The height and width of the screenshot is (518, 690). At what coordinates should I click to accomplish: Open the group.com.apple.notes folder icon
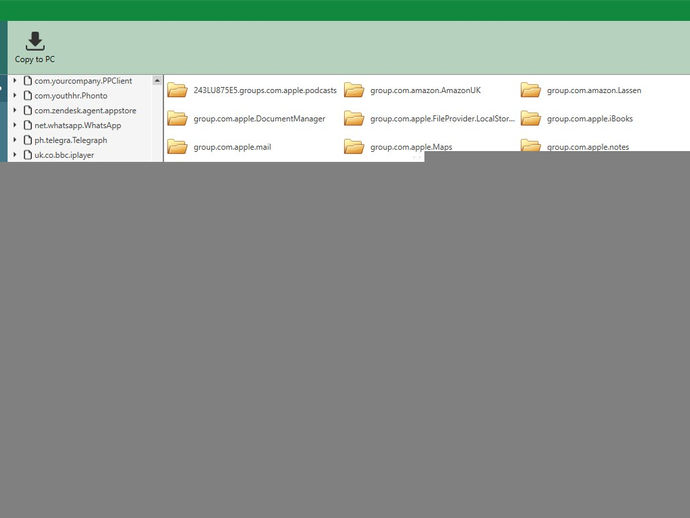(x=530, y=145)
